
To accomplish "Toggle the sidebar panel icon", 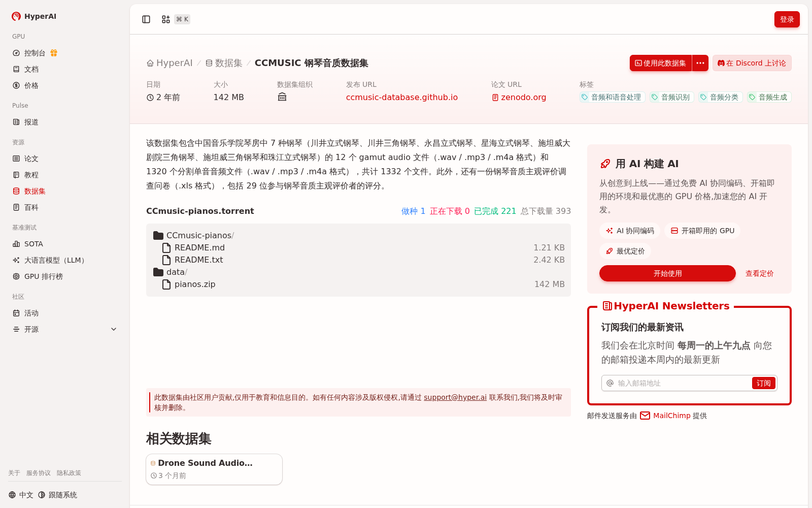I will (146, 19).
